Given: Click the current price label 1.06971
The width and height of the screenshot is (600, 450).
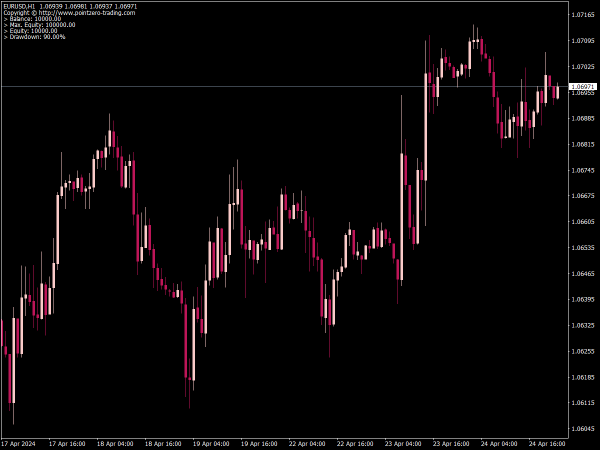Looking at the screenshot, I should 582,87.
